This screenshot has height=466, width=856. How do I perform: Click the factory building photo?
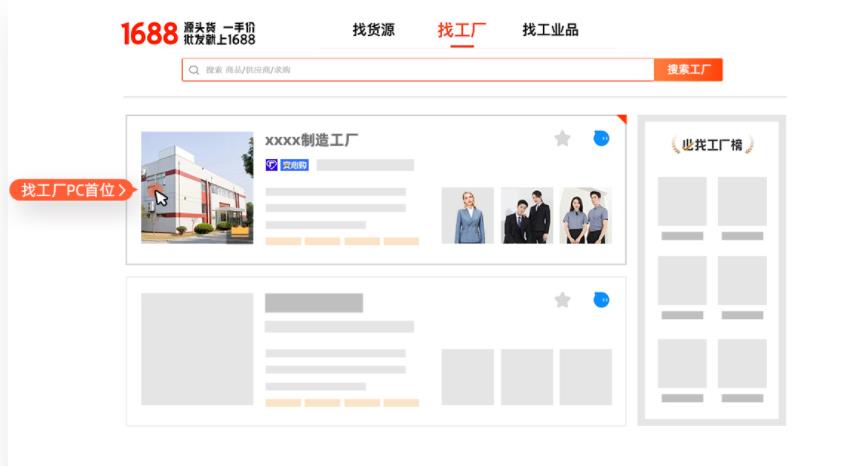point(197,187)
